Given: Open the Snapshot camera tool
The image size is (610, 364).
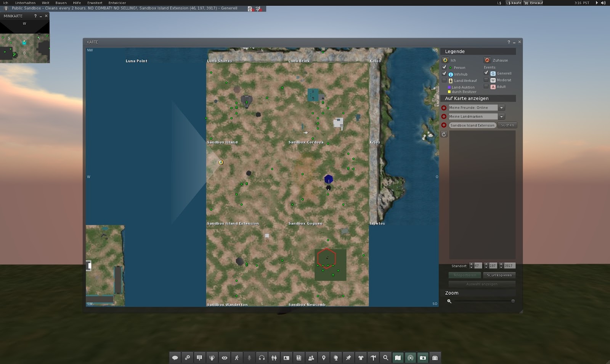Looking at the screenshot, I should coord(422,358).
